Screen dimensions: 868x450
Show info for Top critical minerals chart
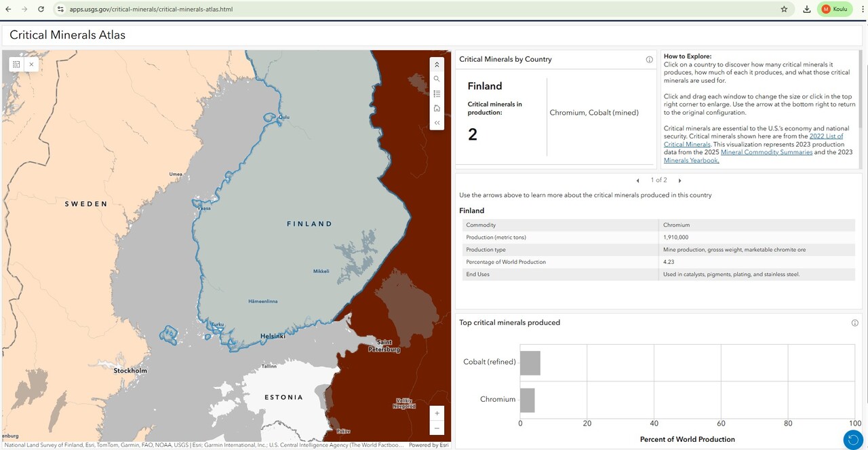click(854, 323)
